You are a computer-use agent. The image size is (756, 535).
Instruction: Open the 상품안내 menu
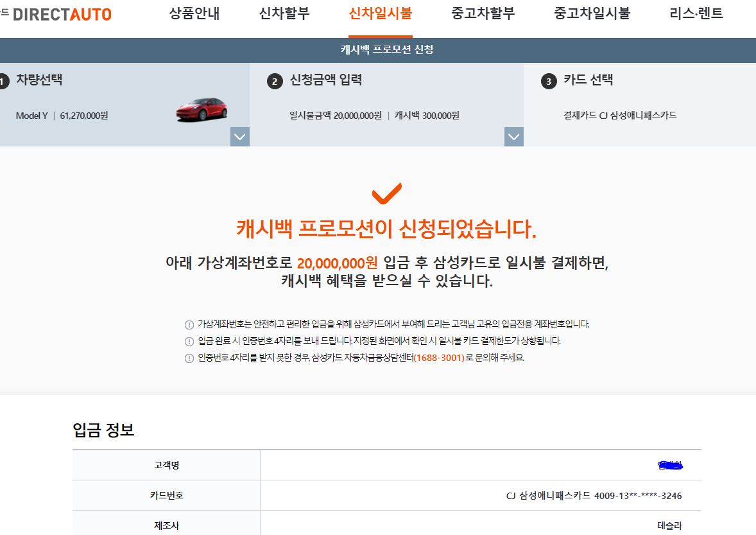point(194,13)
